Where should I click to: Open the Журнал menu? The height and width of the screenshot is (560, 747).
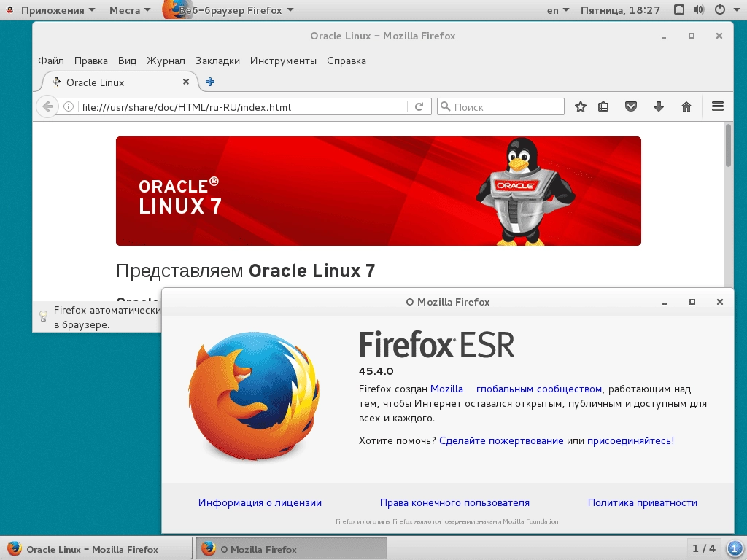point(166,61)
